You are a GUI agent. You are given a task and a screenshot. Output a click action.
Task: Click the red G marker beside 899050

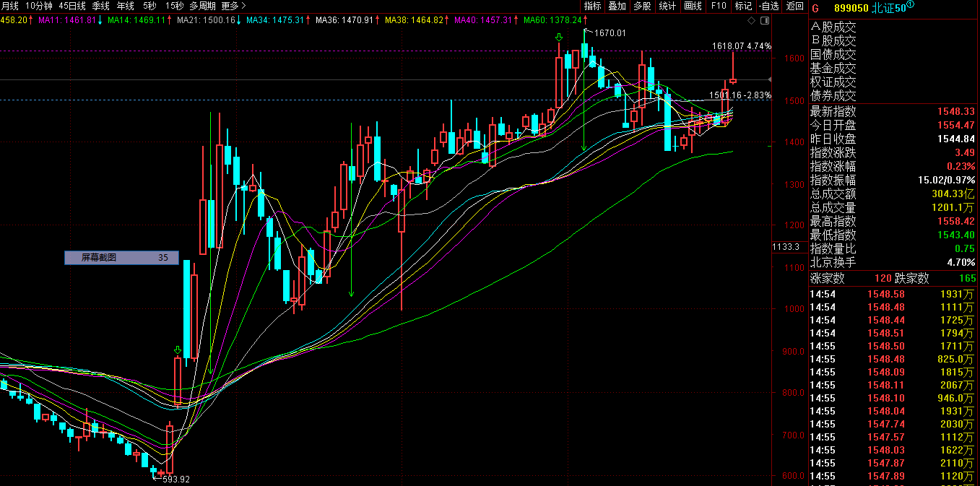point(815,8)
